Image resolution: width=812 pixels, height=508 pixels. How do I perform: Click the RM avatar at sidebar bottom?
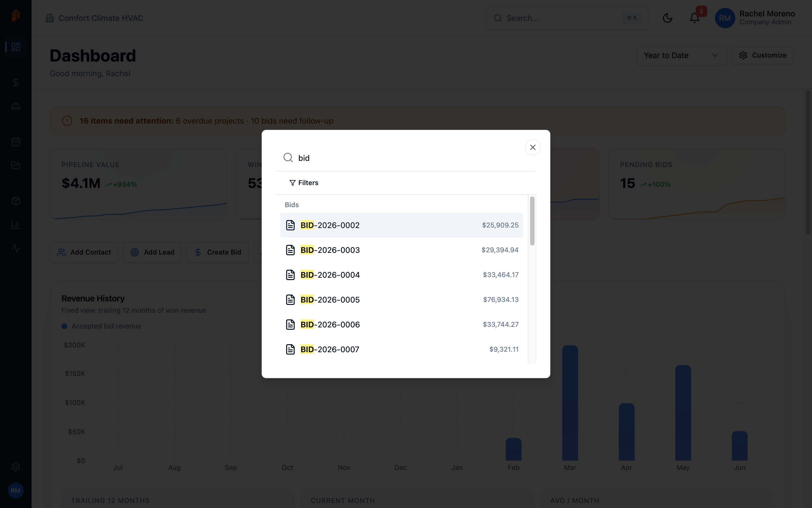[x=16, y=491]
